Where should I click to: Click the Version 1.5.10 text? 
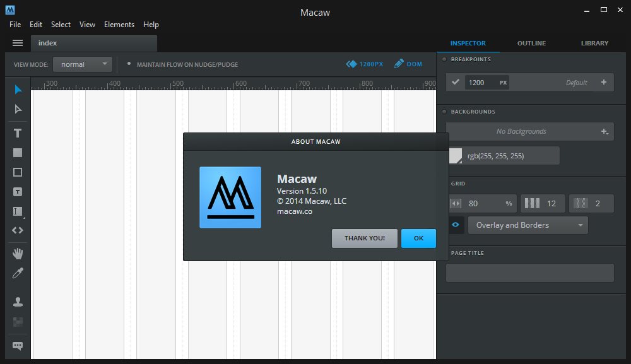tap(302, 191)
